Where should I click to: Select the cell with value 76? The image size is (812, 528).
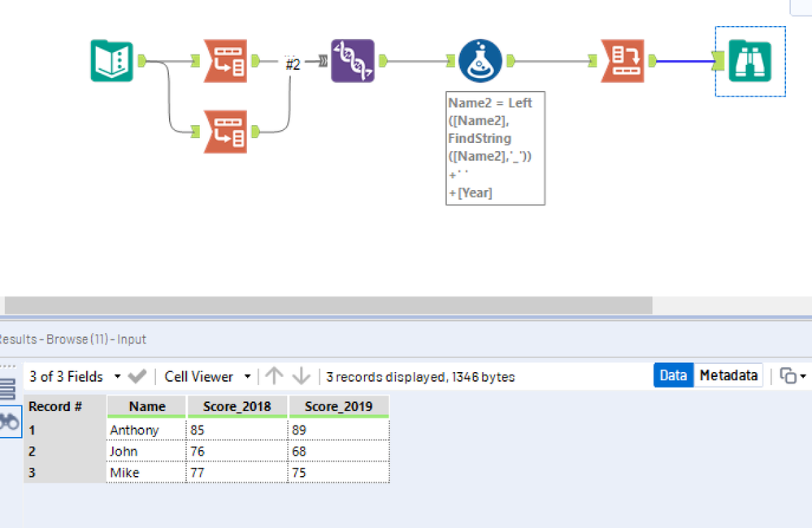[x=237, y=452]
